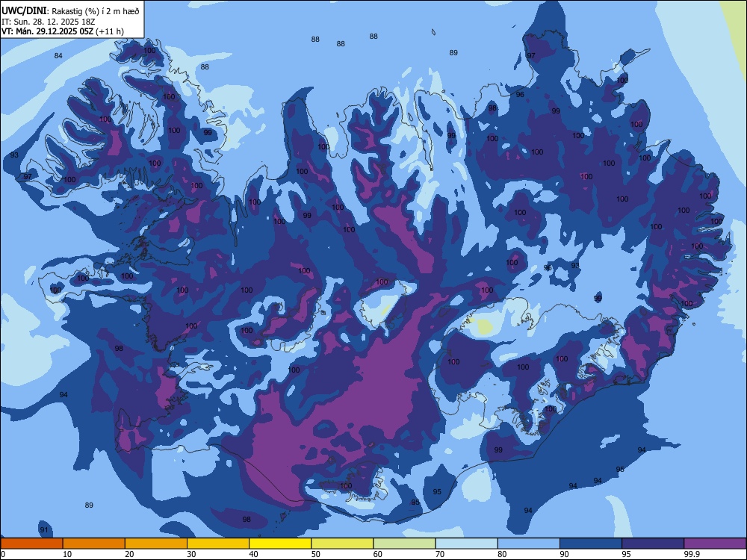This screenshot has width=747, height=560.
Task: Click the orange 10–20 legend swatch
Action: click(x=94, y=544)
